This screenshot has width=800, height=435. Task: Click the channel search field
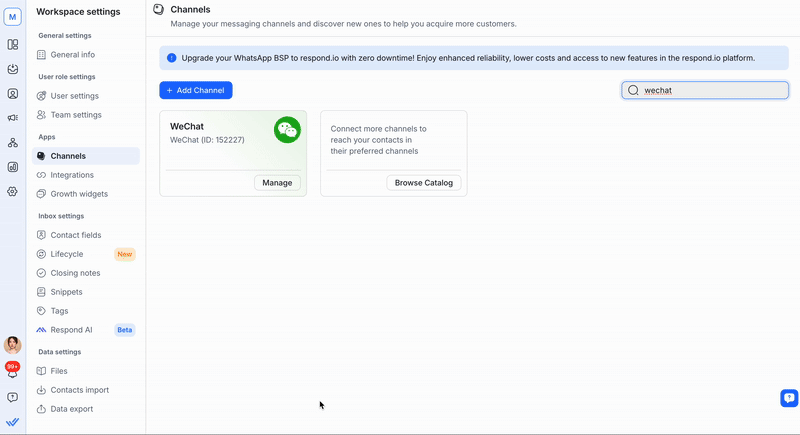pyautogui.click(x=712, y=90)
